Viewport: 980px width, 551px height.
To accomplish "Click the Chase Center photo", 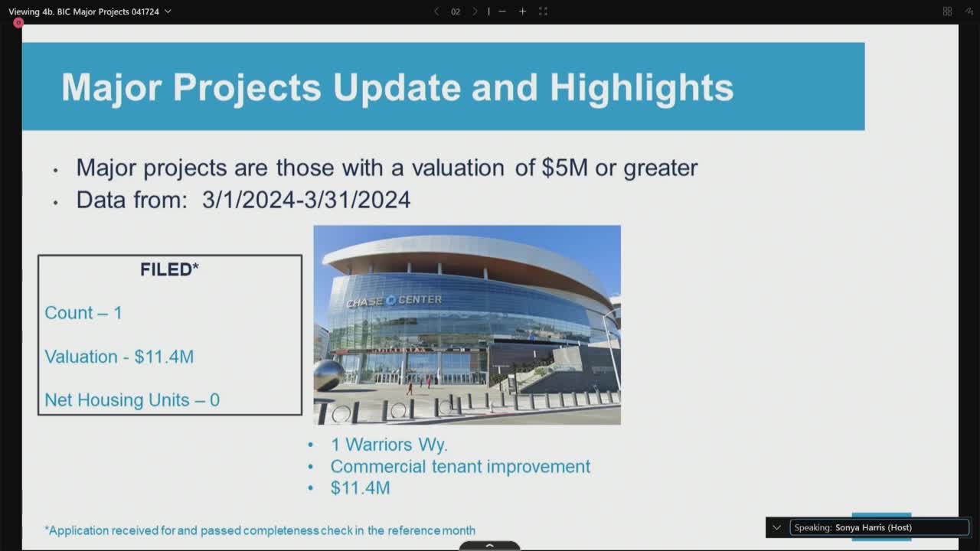I will click(x=467, y=324).
